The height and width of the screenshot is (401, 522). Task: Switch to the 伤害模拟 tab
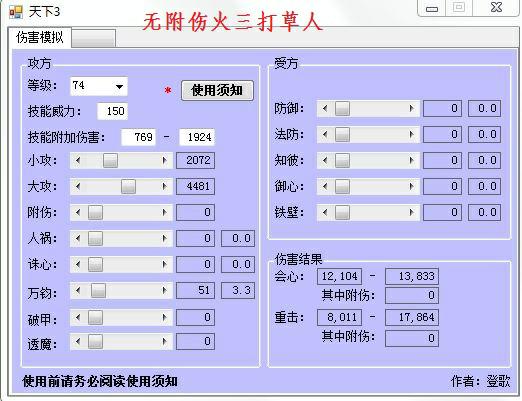pyautogui.click(x=40, y=37)
